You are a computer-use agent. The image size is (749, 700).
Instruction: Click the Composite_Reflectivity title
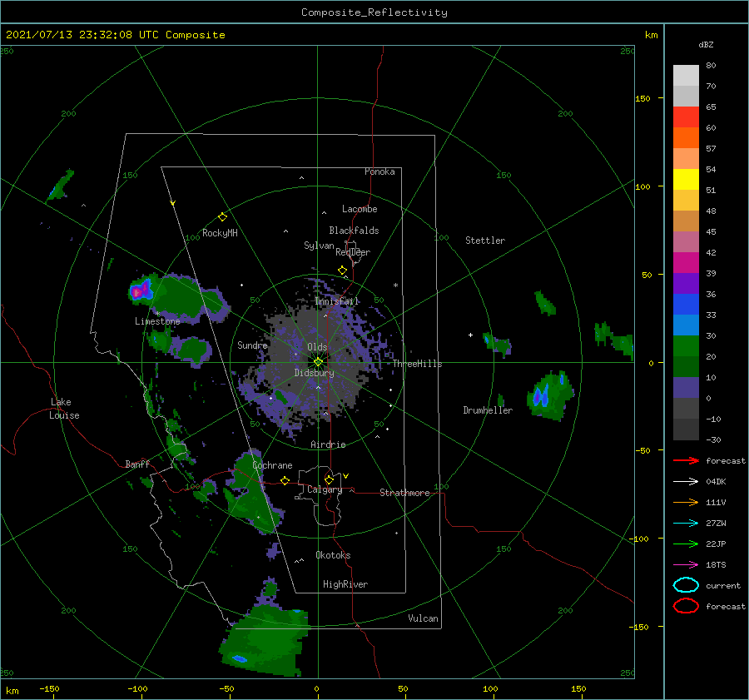[x=374, y=12]
